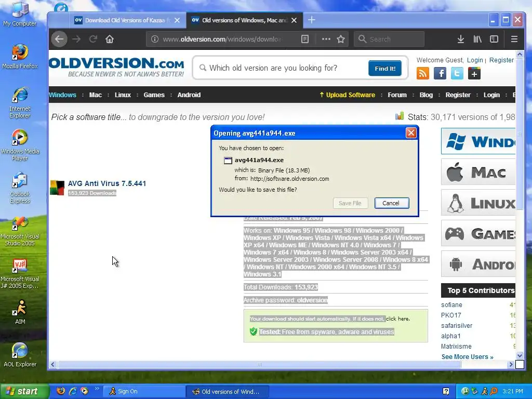532x399 pixels.
Task: Open the Windows Start menu
Action: coord(24,392)
